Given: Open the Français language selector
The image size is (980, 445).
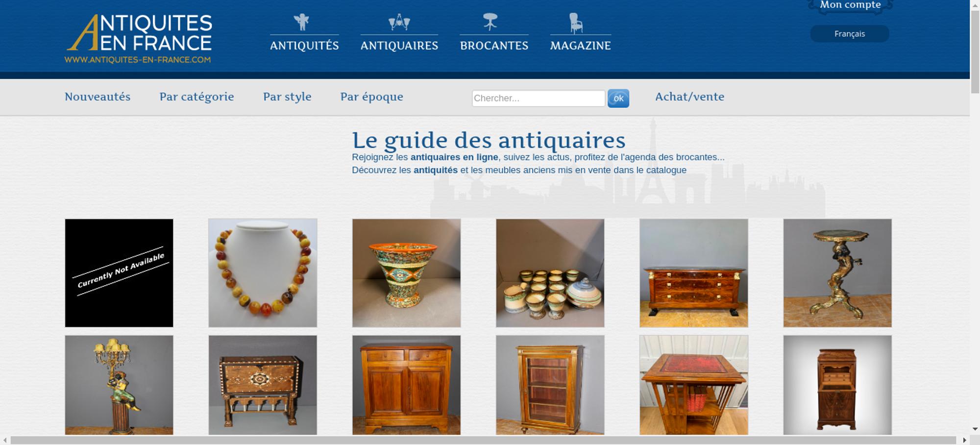Looking at the screenshot, I should 850,34.
